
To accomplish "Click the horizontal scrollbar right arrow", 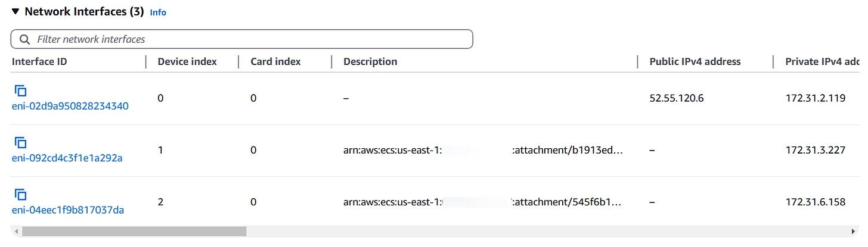I will [x=854, y=231].
